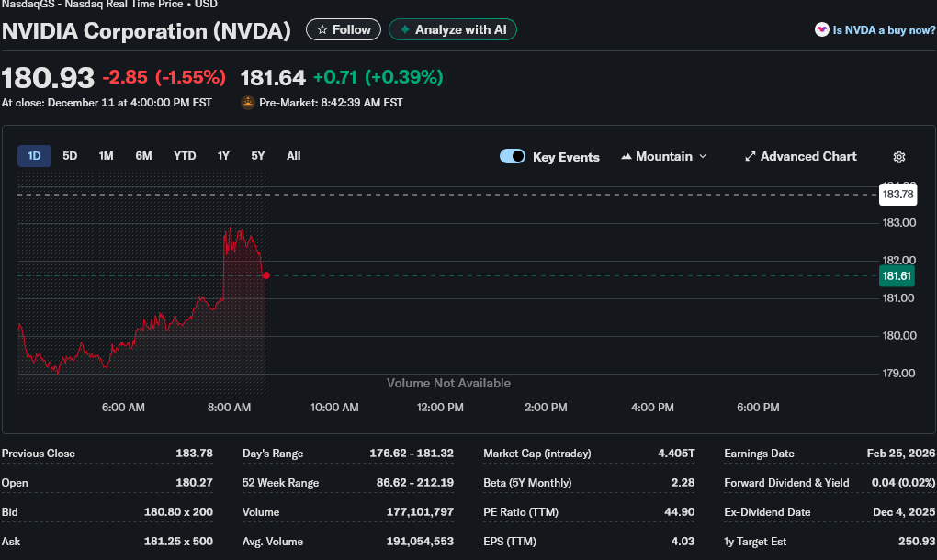Image resolution: width=937 pixels, height=560 pixels.
Task: Select the 5Y time range tab
Action: point(257,156)
